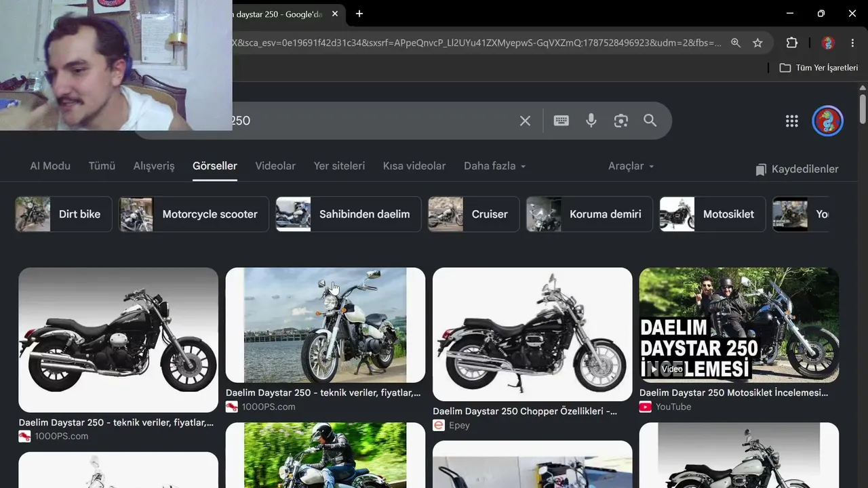Open the Daelim Daystar 250 İncelemesi video thumbnail

pos(739,325)
